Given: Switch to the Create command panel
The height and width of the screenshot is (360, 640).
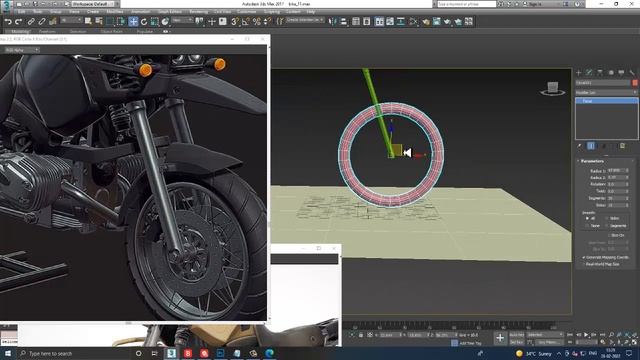Looking at the screenshot, I should coord(579,73).
